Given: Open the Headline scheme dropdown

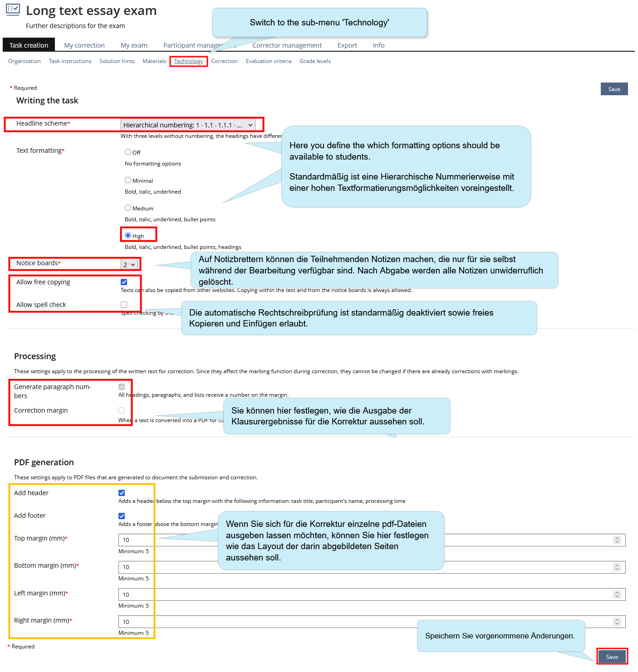Looking at the screenshot, I should click(188, 125).
